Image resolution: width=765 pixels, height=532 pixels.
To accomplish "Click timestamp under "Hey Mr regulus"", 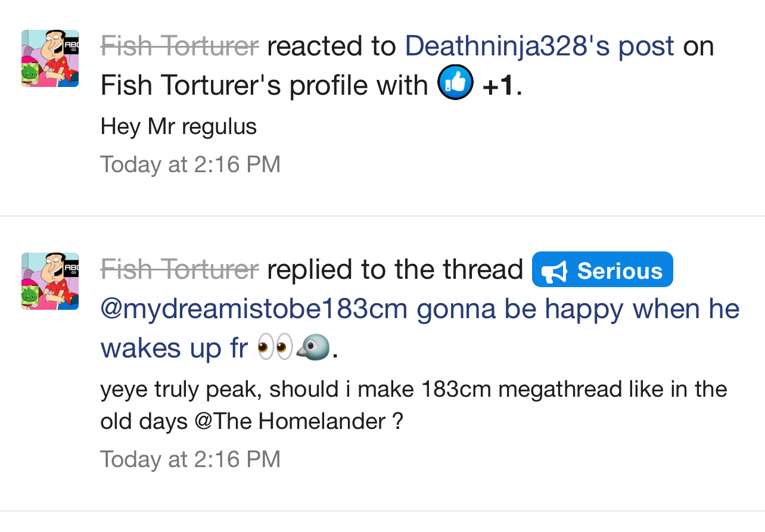I will (x=190, y=164).
